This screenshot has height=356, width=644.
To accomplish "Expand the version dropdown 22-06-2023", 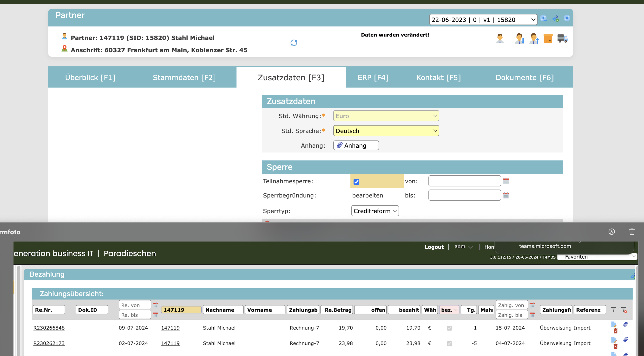I will 483,20.
